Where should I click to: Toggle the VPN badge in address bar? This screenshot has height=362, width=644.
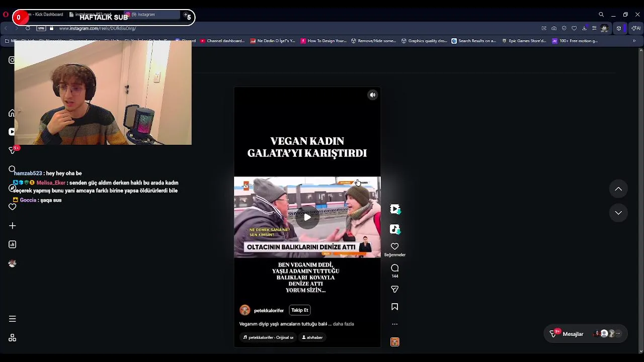[41, 28]
